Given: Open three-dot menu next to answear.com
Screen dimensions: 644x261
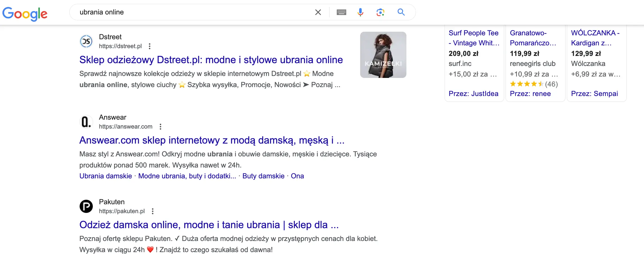Looking at the screenshot, I should (x=160, y=127).
